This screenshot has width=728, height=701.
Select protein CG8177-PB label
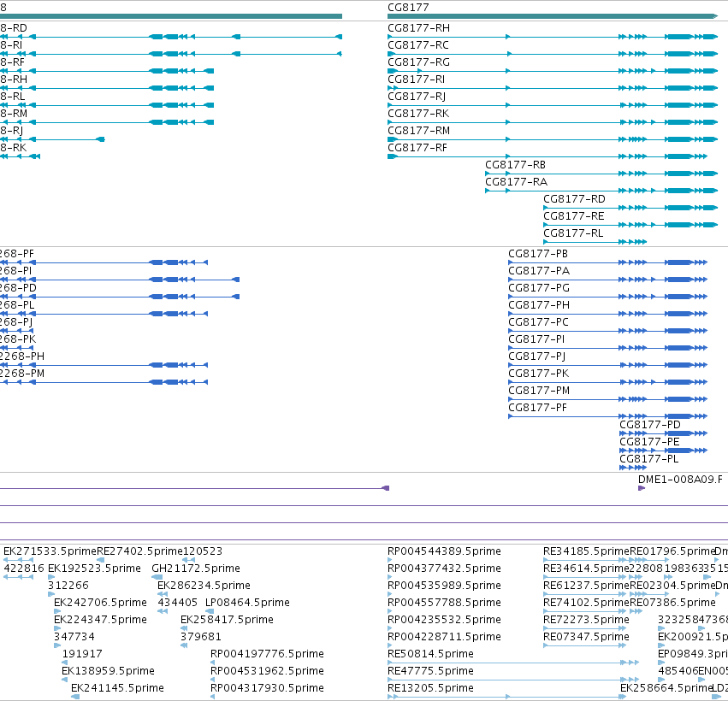pos(537,254)
